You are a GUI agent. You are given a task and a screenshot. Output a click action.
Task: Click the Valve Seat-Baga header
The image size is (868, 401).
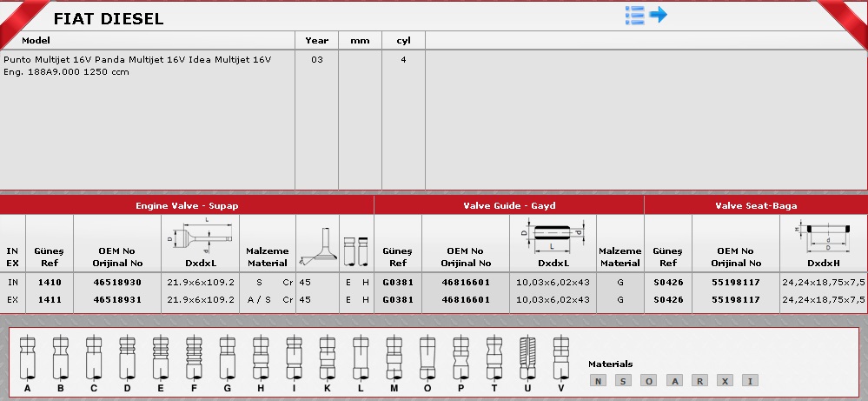point(755,206)
